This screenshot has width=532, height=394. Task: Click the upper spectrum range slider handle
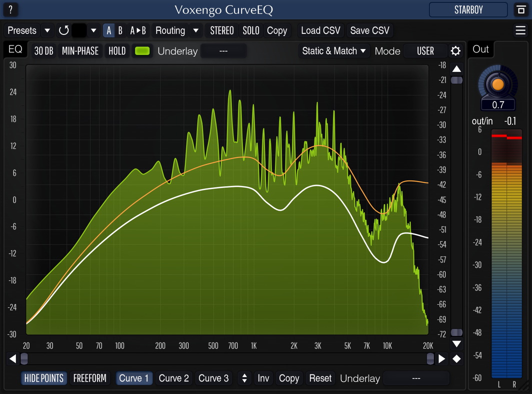[456, 80]
